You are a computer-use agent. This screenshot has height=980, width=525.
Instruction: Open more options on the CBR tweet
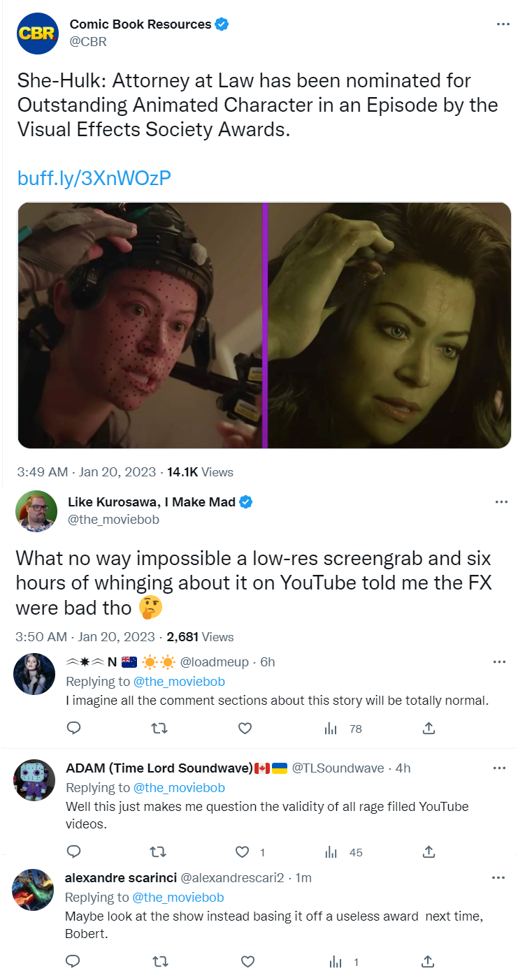point(503,24)
